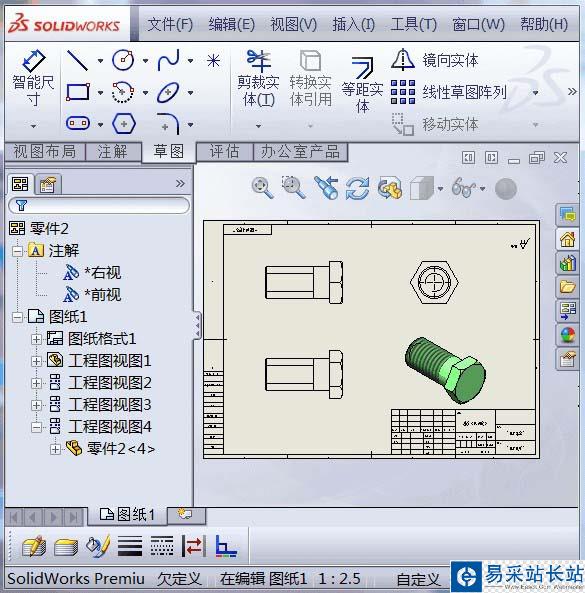
Task: Click the Trim Entities scissors tool
Action: tap(259, 79)
